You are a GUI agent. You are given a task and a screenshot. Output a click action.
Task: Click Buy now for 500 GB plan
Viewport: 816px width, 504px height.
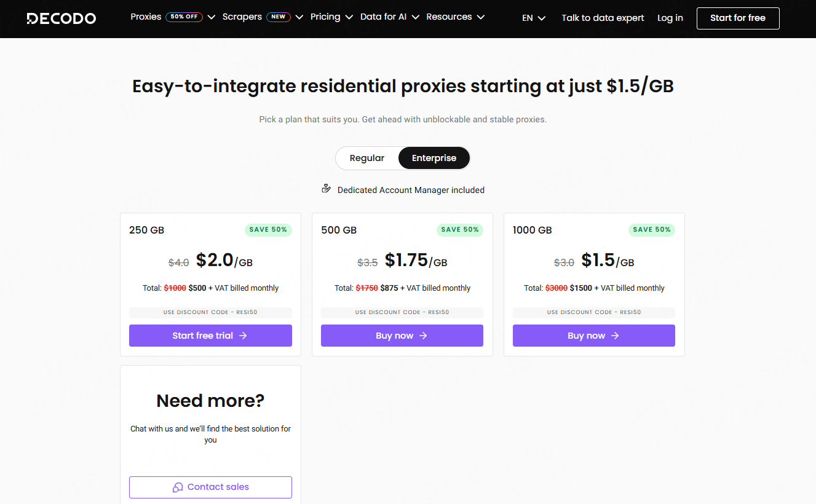pyautogui.click(x=402, y=336)
